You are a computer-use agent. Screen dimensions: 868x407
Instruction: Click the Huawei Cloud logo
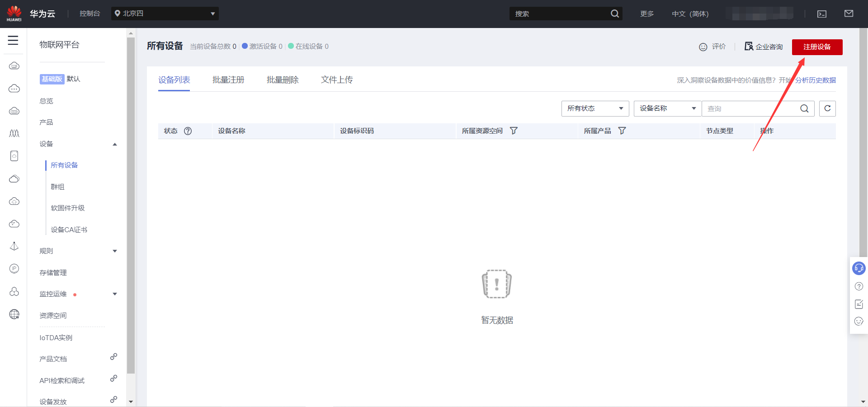tap(14, 14)
